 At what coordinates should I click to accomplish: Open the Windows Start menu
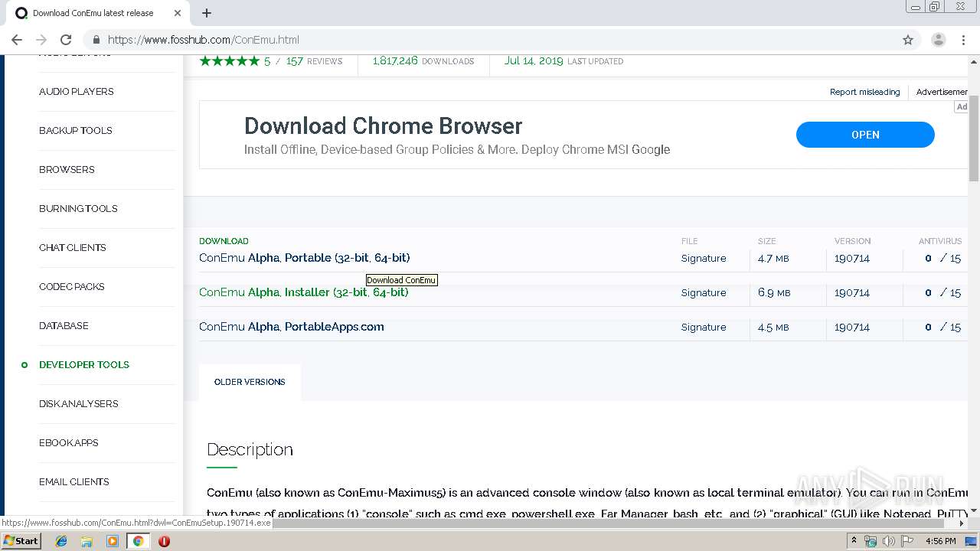click(x=21, y=541)
